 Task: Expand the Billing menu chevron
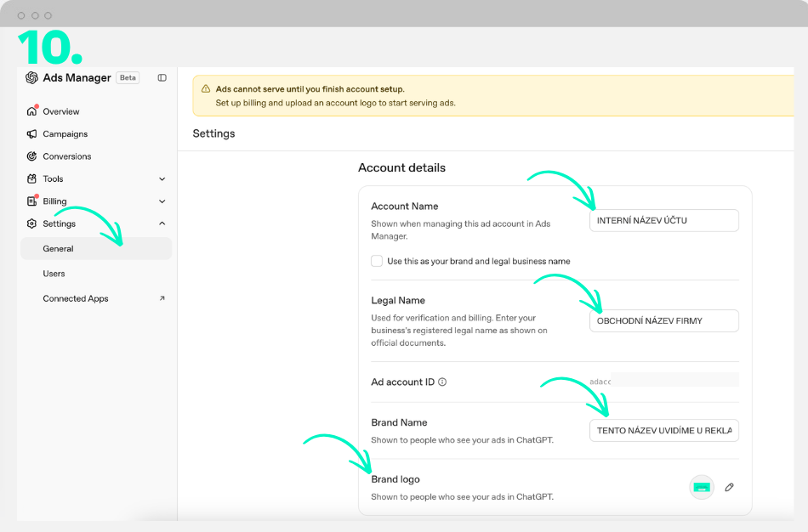tap(162, 201)
